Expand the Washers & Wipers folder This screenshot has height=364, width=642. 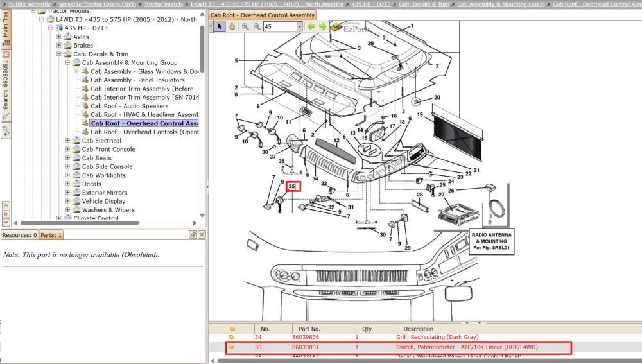(x=67, y=210)
